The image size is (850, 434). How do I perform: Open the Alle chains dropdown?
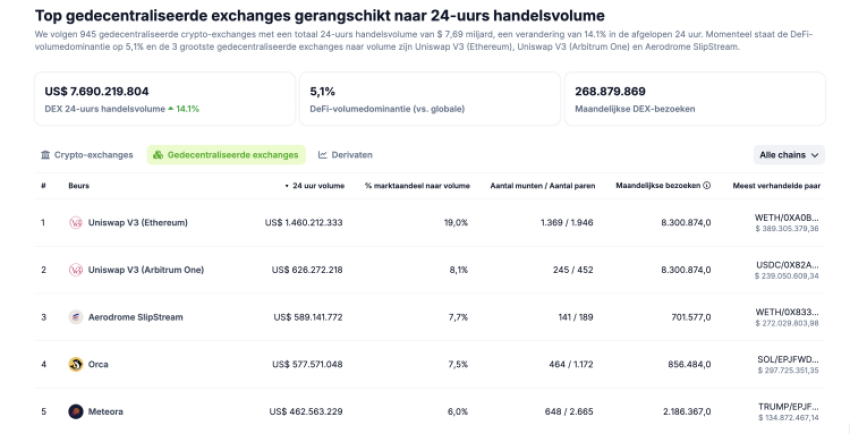(789, 155)
